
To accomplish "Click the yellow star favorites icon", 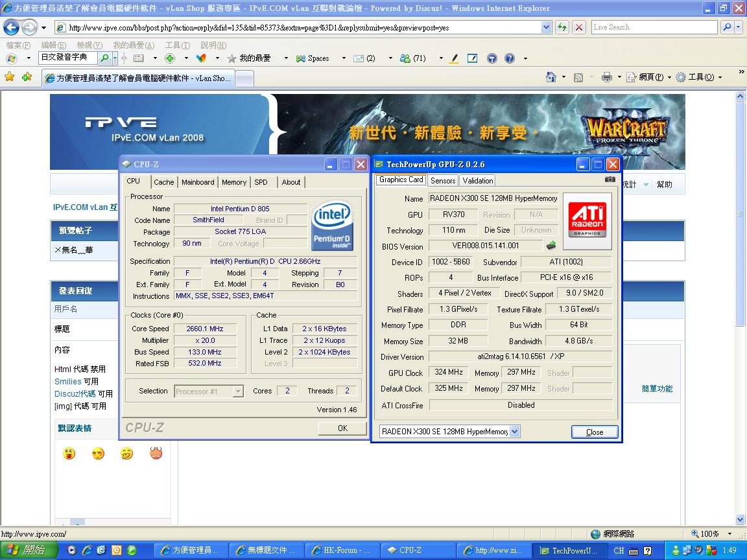I will [10, 77].
